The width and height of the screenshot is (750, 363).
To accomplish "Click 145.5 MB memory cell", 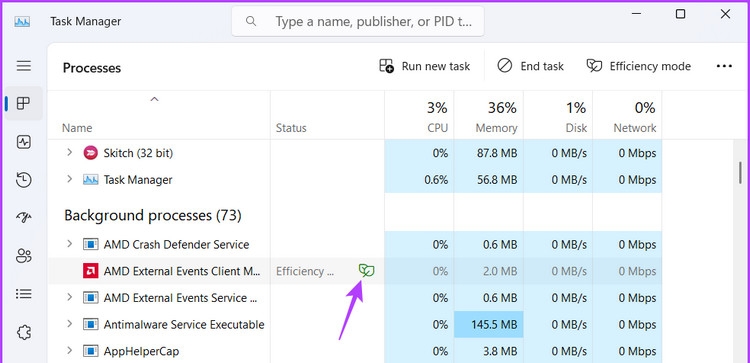I will (488, 325).
